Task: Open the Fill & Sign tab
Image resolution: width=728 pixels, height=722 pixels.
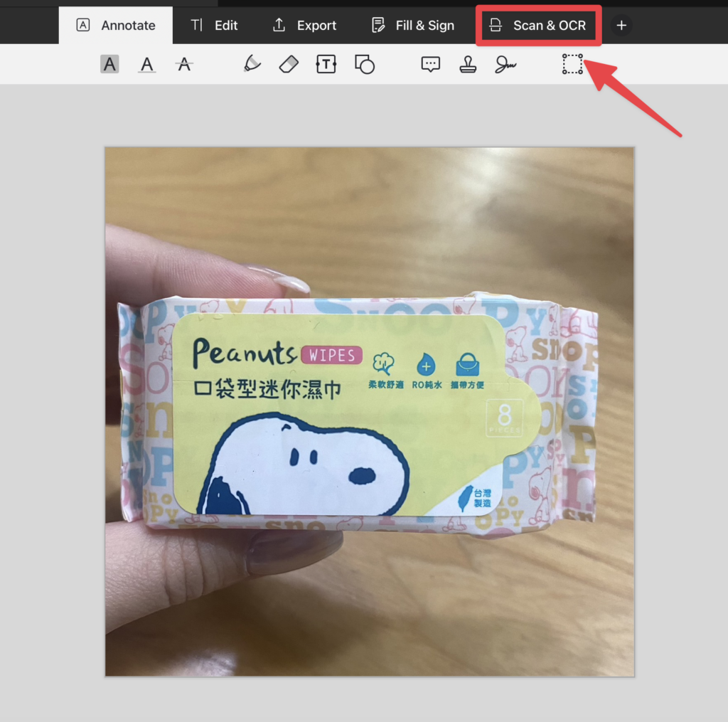Action: (413, 25)
